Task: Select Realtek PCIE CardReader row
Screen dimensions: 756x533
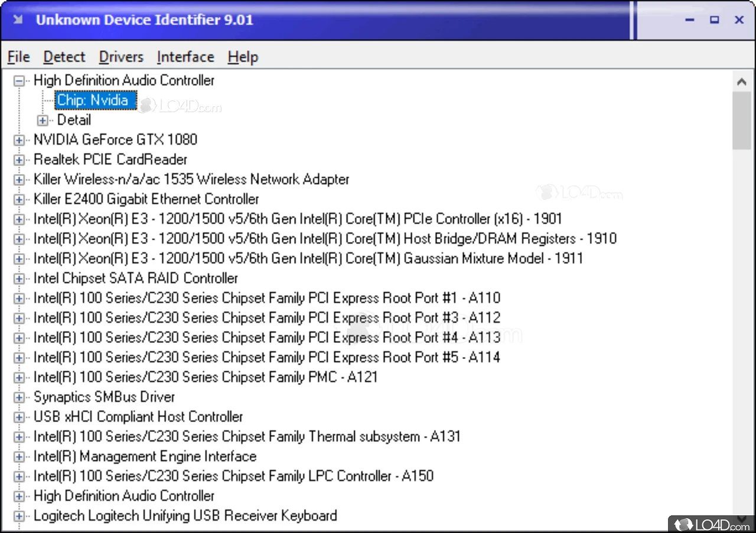Action: click(110, 159)
